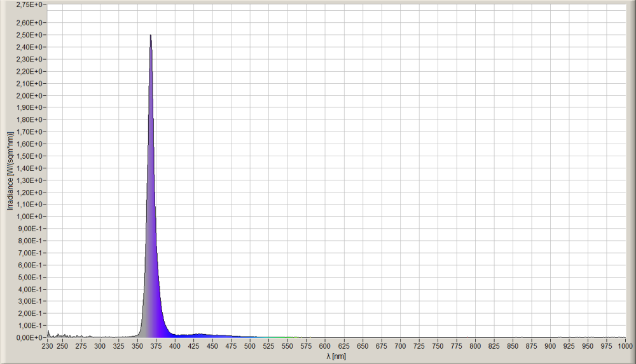Click the λ [nm] x-axis label
Image resolution: width=636 pixels, height=364 pixels.
tap(336, 356)
